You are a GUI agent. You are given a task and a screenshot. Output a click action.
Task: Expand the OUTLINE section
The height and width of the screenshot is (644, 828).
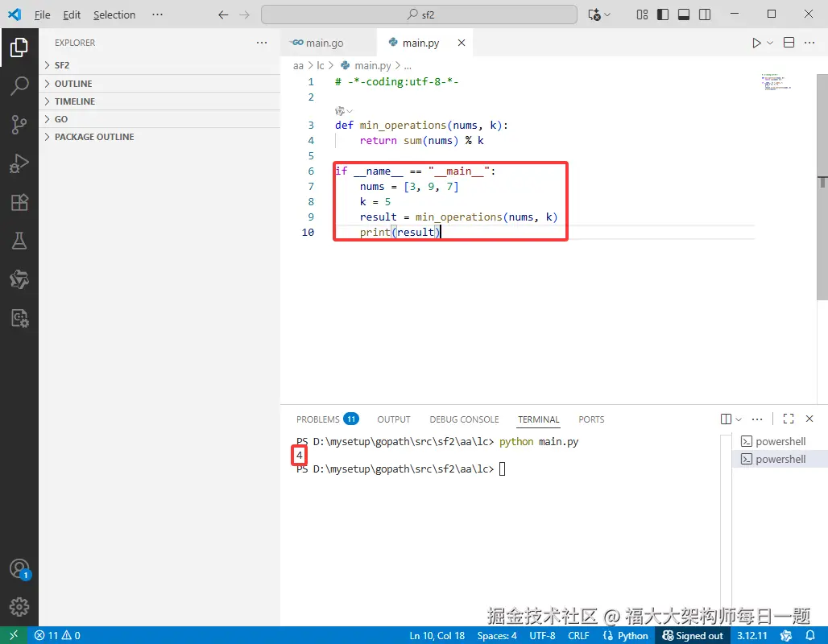pyautogui.click(x=159, y=84)
